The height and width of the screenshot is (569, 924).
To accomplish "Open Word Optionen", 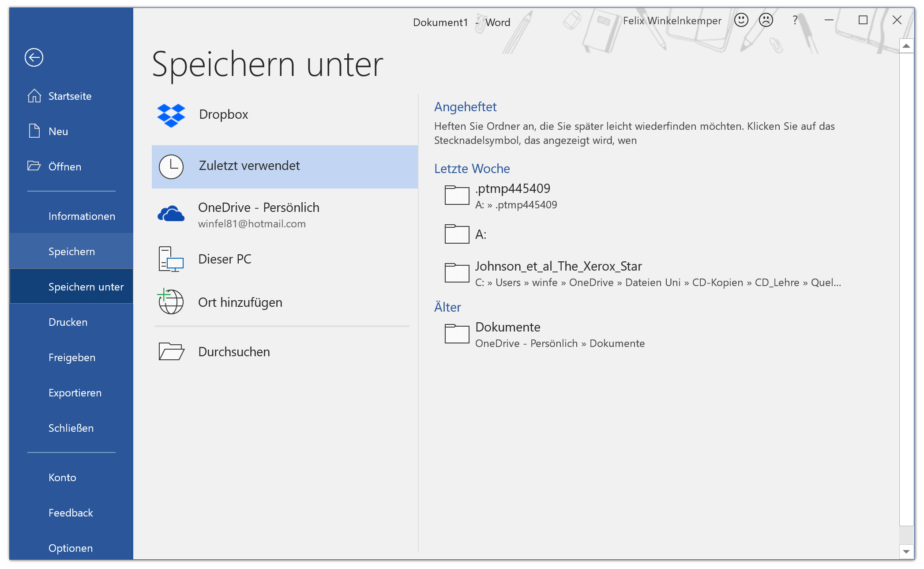I will (70, 548).
